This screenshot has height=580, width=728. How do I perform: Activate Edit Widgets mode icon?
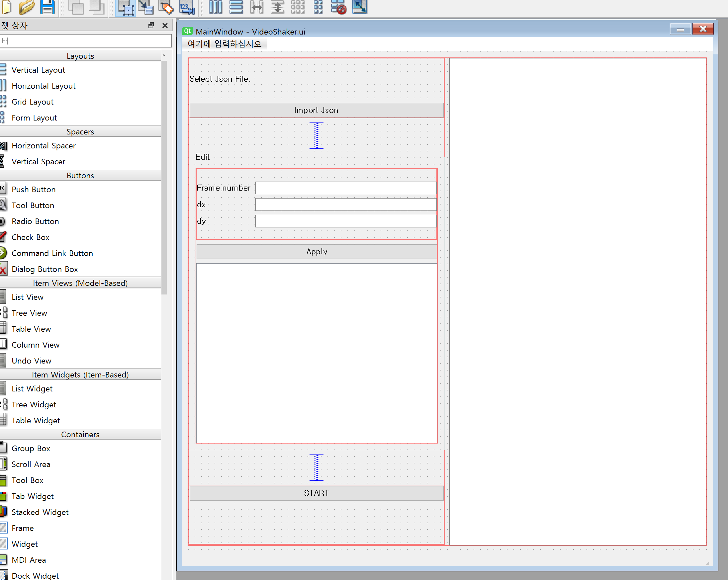[126, 7]
